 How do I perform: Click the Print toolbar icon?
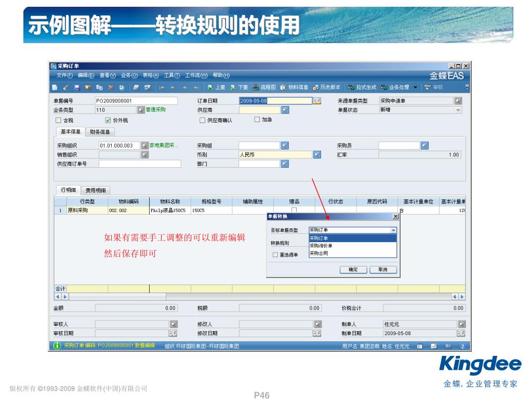(x=136, y=87)
